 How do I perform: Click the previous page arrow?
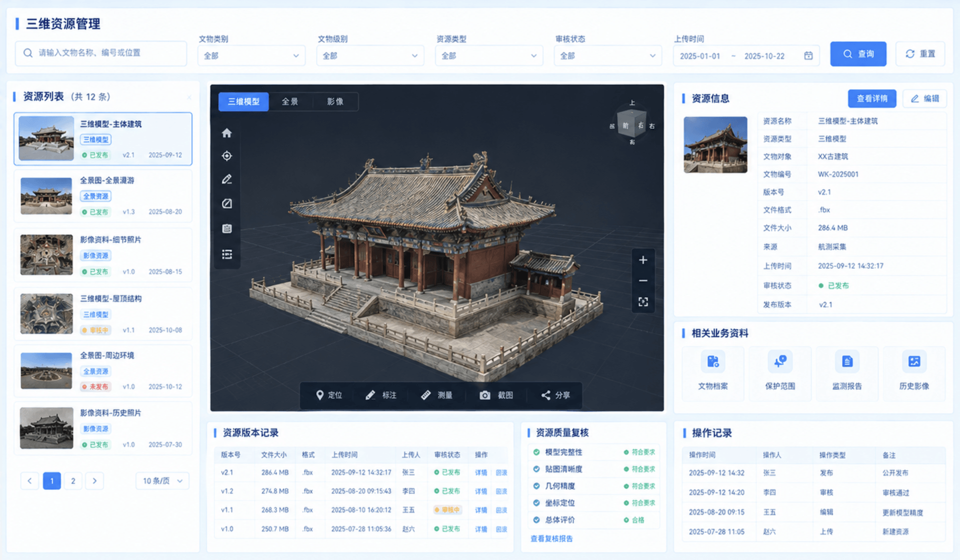[29, 481]
